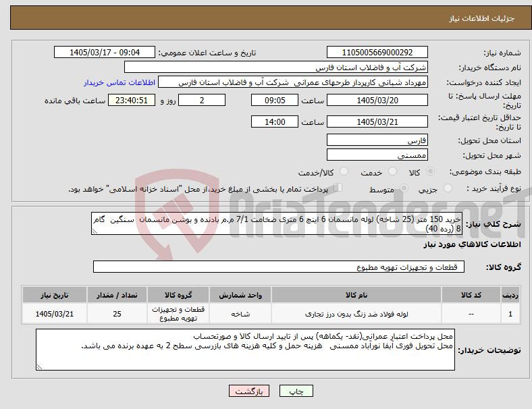Select the کالا radio button
Image resolution: width=532 pixels, height=409 pixels.
430,171
